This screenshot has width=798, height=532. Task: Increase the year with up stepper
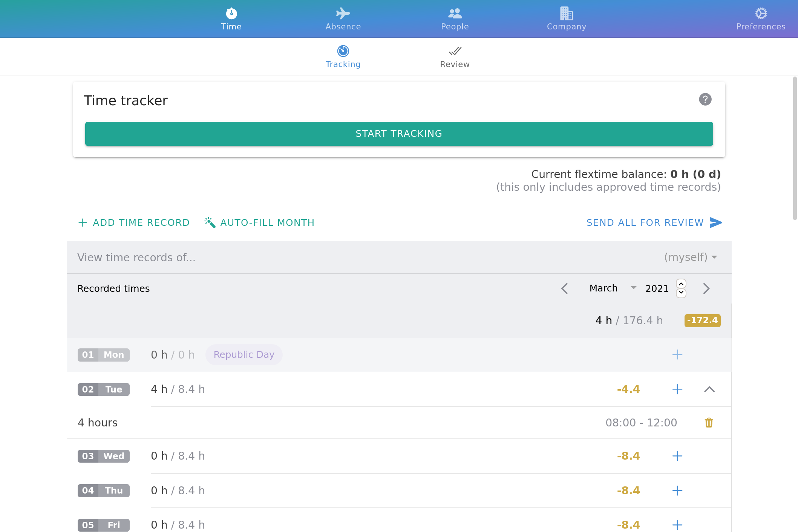(681, 284)
